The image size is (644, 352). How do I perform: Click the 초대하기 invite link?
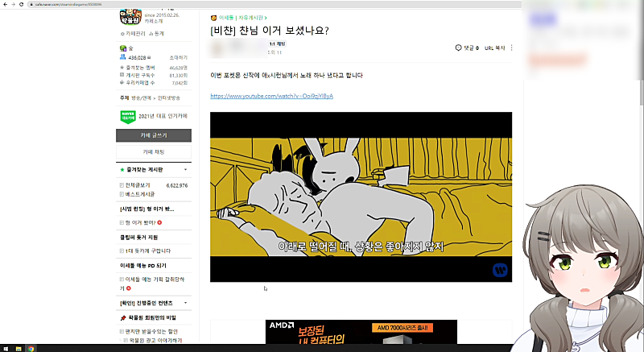tap(178, 57)
